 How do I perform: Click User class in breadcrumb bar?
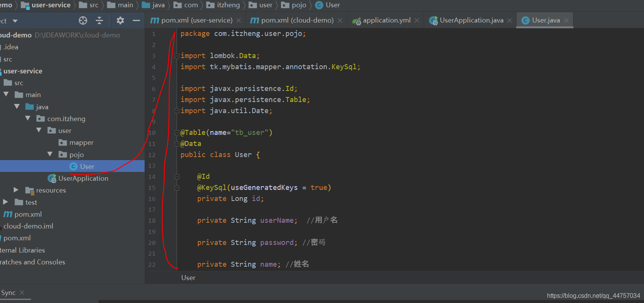tap(328, 5)
